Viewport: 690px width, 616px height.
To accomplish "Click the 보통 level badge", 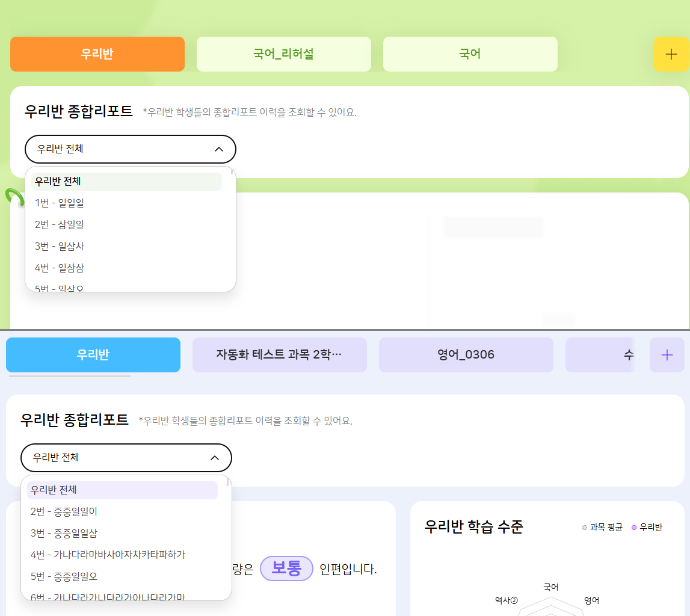I will (286, 568).
